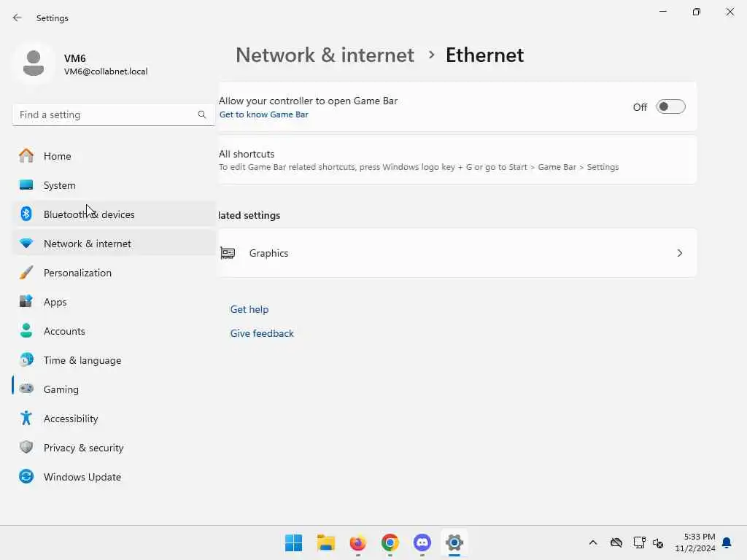This screenshot has height=560, width=747.
Task: Navigate to Time & language
Action: point(82,360)
